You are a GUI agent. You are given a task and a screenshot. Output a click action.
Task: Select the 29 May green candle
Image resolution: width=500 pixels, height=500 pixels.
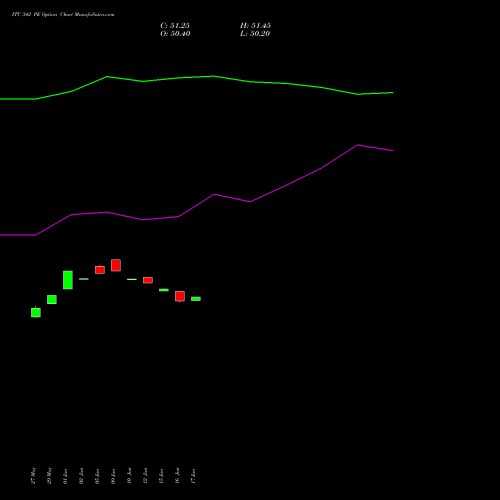52,299
